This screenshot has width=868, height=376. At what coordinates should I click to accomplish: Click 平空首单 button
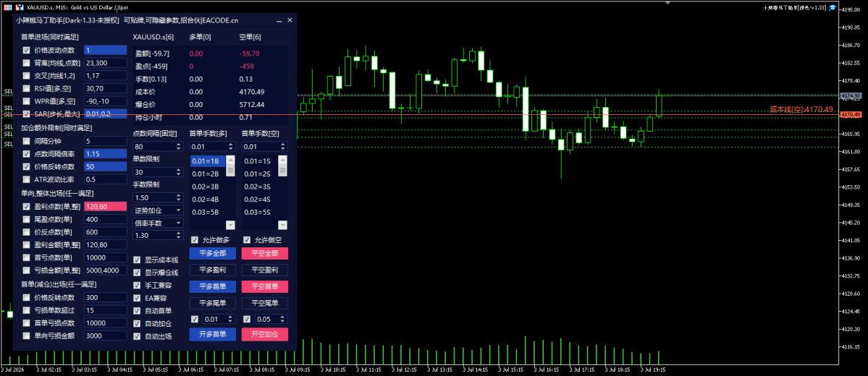coord(265,286)
